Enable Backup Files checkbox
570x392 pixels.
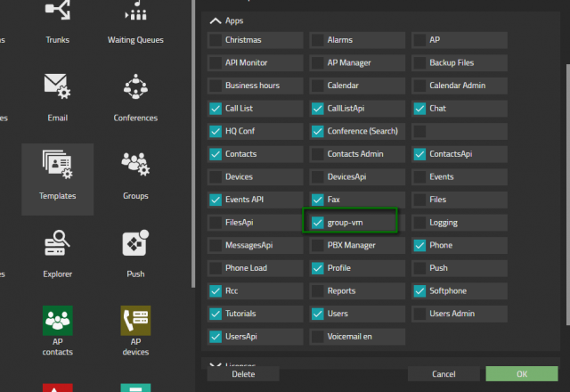click(x=419, y=63)
